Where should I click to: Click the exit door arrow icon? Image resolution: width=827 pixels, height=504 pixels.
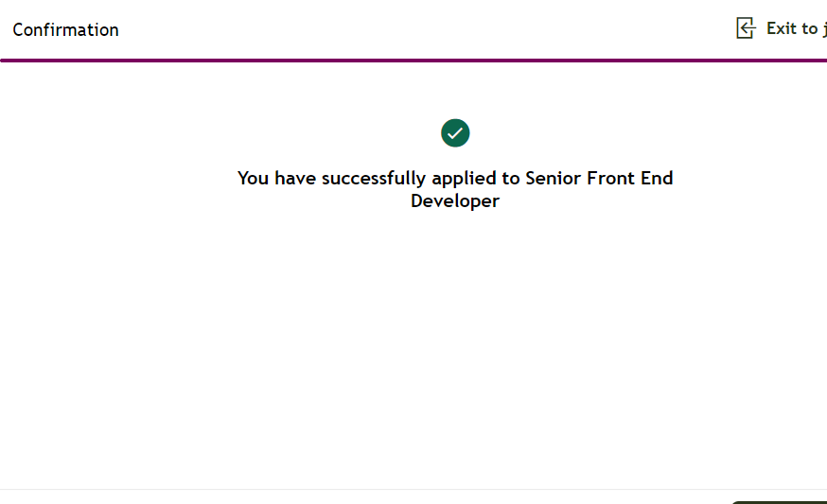[x=746, y=28]
